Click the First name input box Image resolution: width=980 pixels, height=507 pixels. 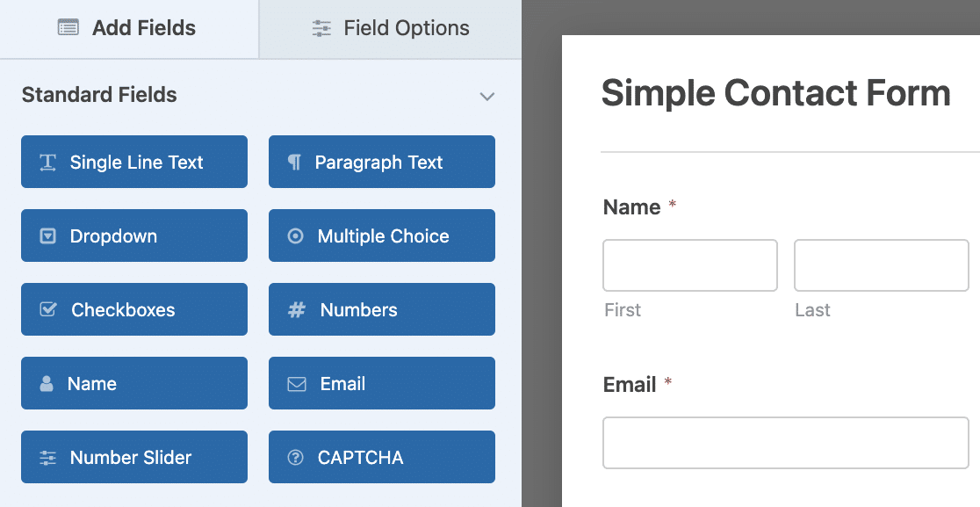[689, 265]
